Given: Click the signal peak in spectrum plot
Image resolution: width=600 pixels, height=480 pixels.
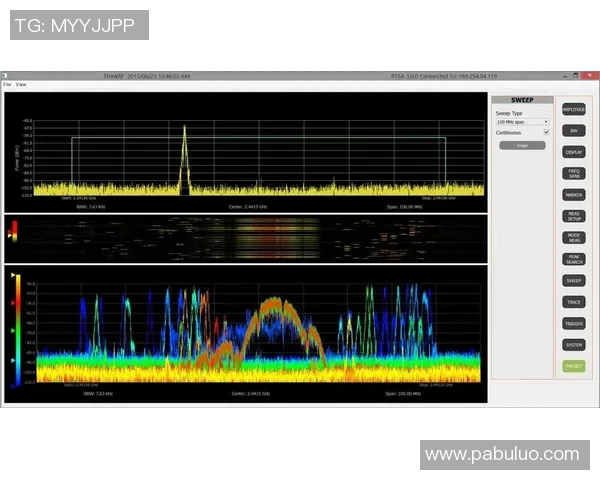Looking at the screenshot, I should [184, 129].
